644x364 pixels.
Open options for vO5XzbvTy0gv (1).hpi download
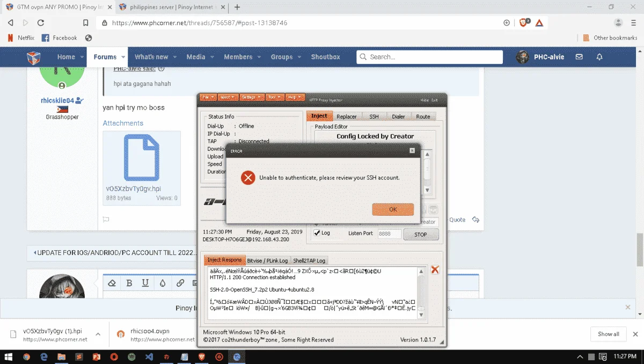coord(98,334)
